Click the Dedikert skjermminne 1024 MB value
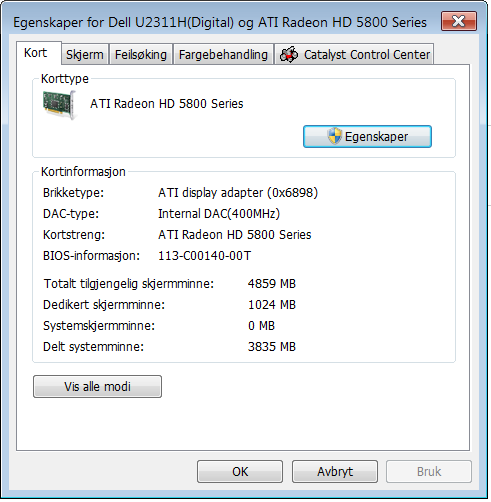 [272, 305]
